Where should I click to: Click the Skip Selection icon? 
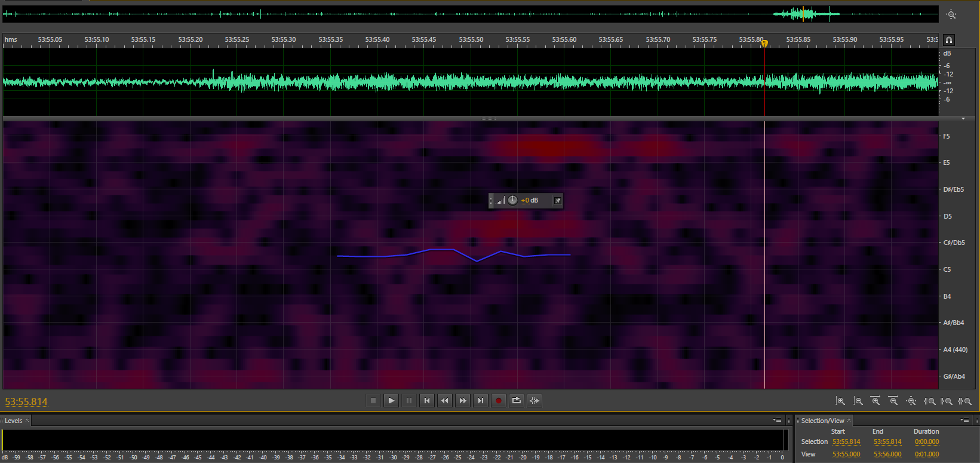click(x=534, y=401)
